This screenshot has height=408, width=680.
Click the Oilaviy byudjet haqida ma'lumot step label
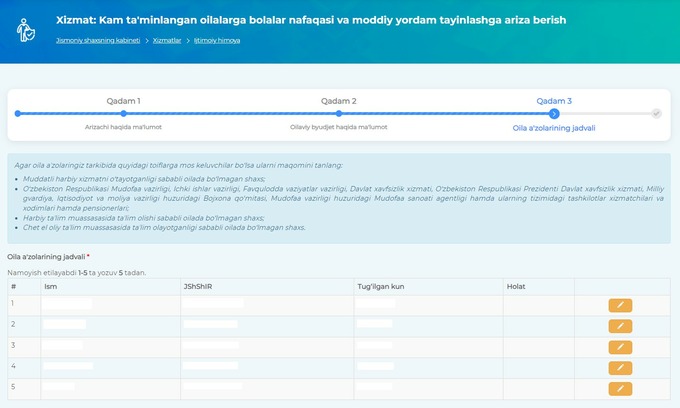(x=339, y=127)
